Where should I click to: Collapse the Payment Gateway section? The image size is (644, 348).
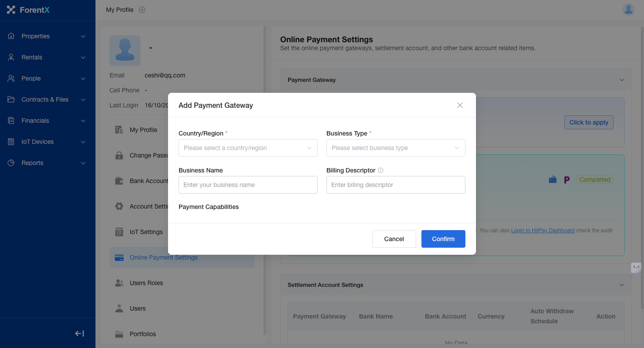click(622, 80)
